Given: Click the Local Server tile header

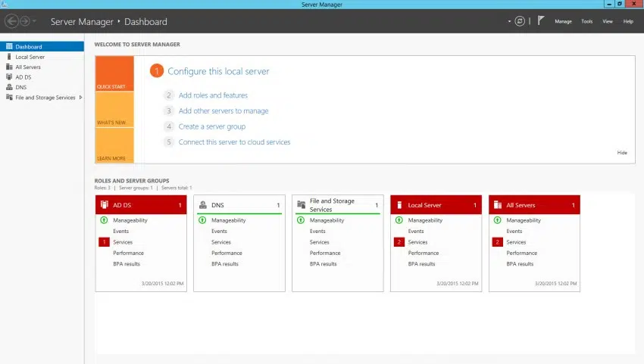Looking at the screenshot, I should (436, 205).
